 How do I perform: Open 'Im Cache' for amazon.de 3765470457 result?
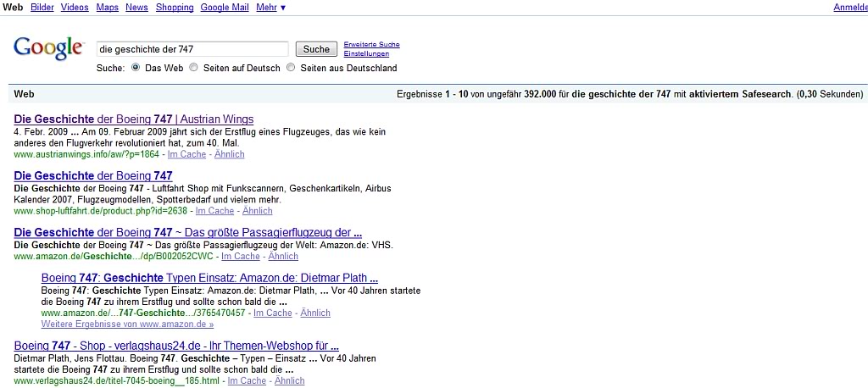[x=272, y=313]
